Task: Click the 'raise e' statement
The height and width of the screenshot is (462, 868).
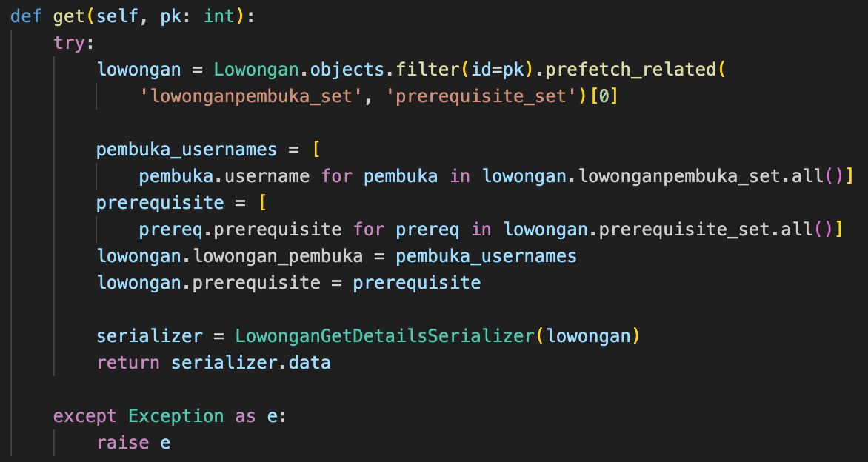Action: coord(133,442)
